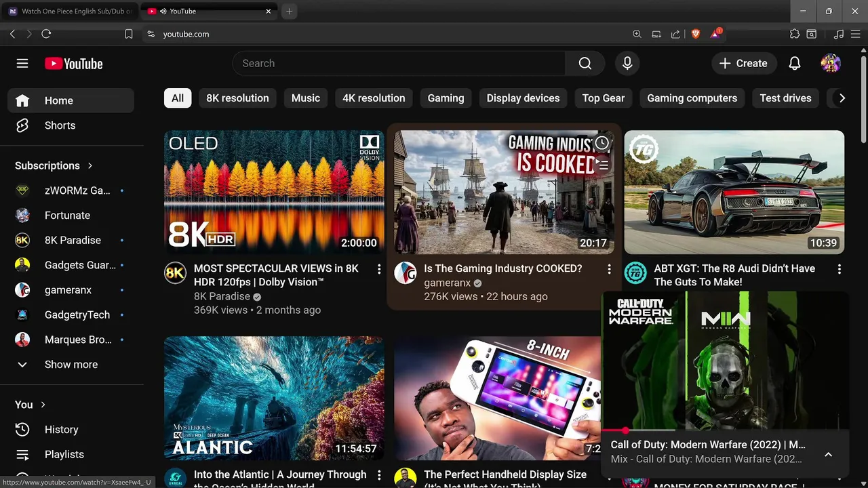Open the browser extensions puzzle icon
Image resolution: width=868 pixels, height=488 pixels.
pos(795,34)
